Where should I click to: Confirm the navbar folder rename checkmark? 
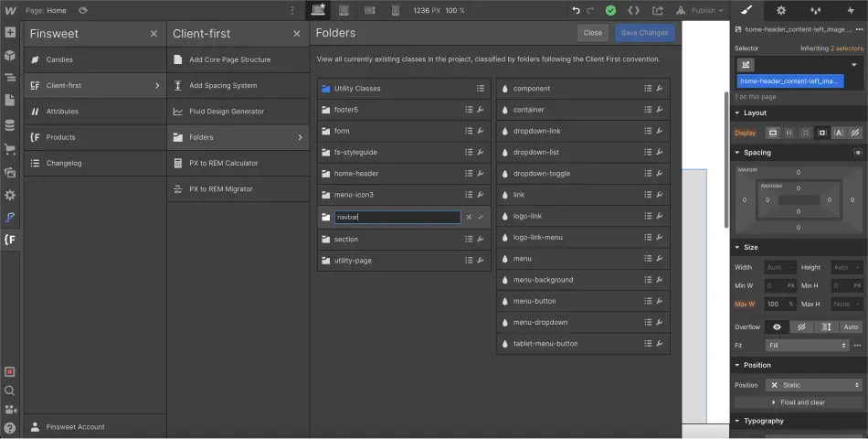pyautogui.click(x=481, y=218)
